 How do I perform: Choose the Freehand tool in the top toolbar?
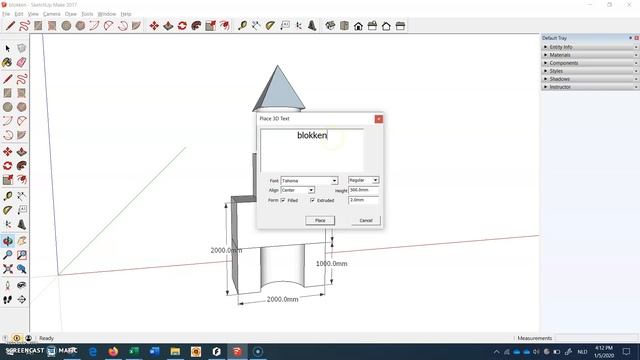24,26
